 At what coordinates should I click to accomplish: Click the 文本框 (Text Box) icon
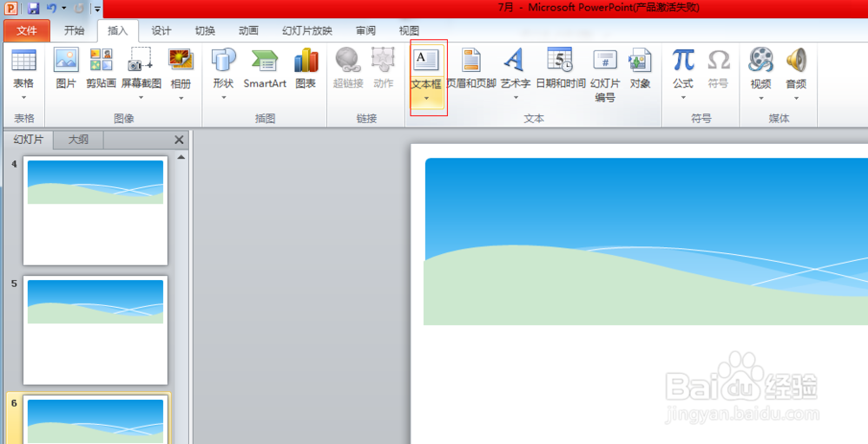[x=426, y=60]
